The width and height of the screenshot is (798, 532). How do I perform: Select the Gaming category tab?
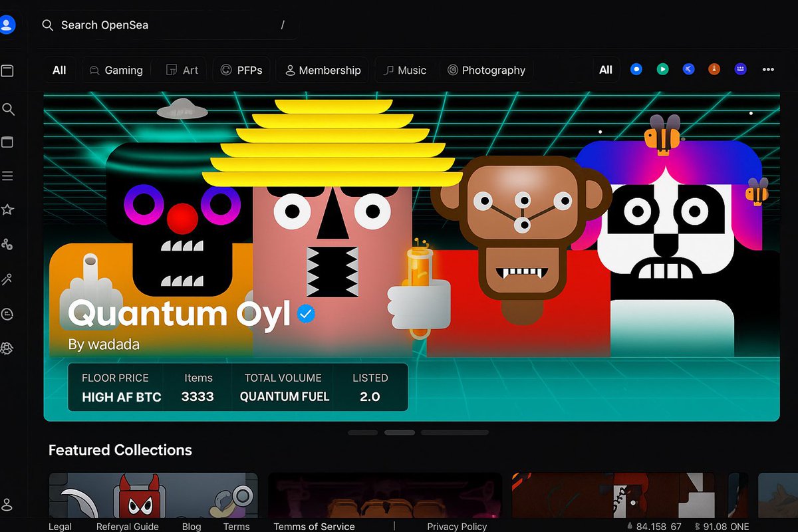(x=116, y=70)
